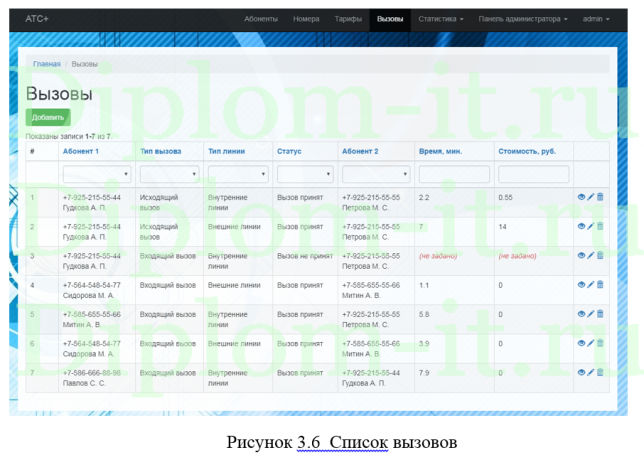
Task: Delete call row 2 with trash icon
Action: pyautogui.click(x=600, y=226)
